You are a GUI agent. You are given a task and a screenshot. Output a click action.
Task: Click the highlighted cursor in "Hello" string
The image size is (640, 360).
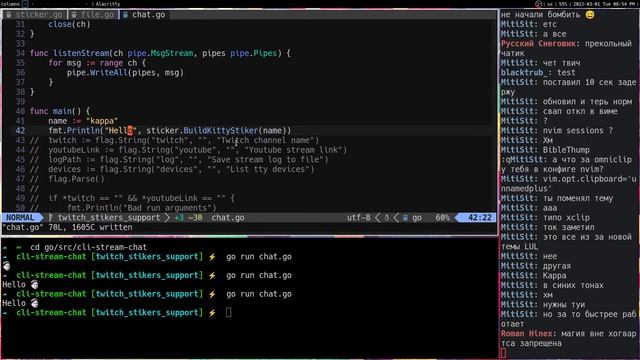coord(130,131)
